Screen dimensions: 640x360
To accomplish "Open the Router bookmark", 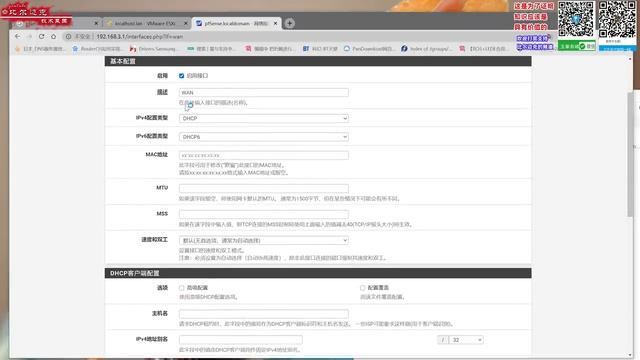I will click(97, 49).
